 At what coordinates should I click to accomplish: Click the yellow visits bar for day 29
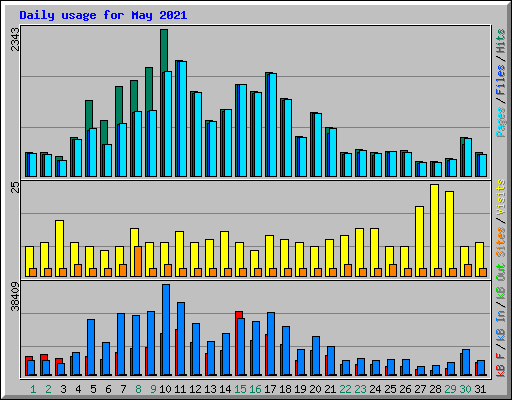tap(449, 230)
